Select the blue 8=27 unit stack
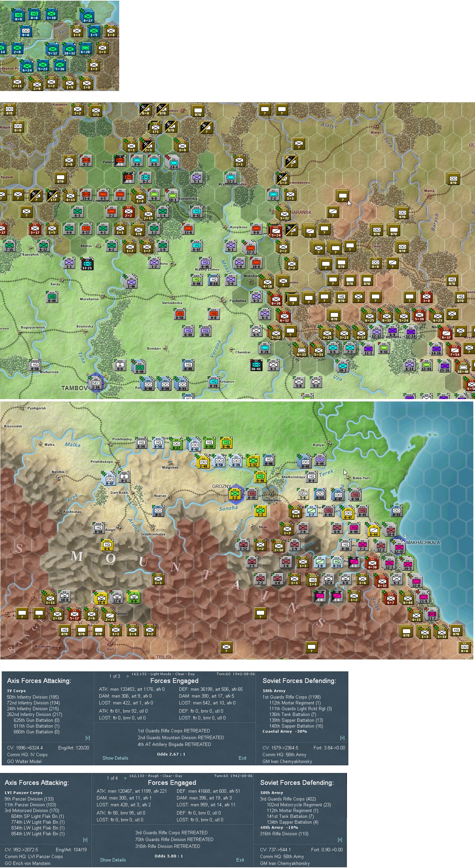 pyautogui.click(x=88, y=16)
